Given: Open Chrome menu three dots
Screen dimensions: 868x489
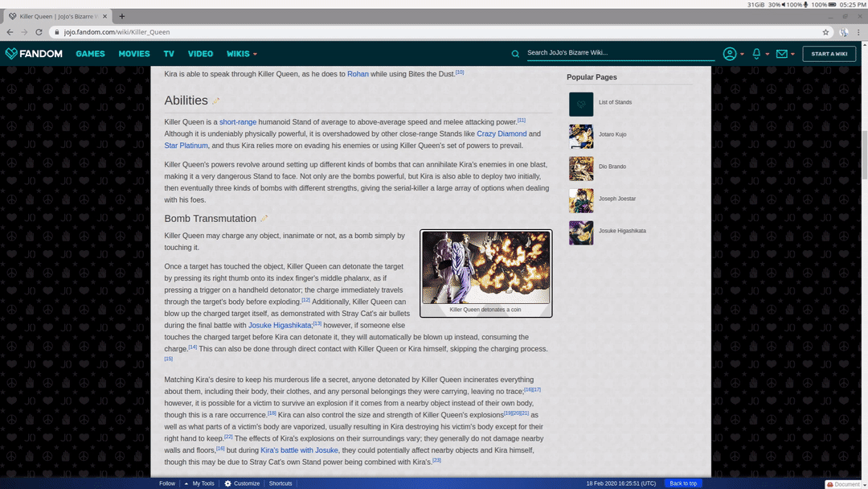Looking at the screenshot, I should tap(858, 32).
